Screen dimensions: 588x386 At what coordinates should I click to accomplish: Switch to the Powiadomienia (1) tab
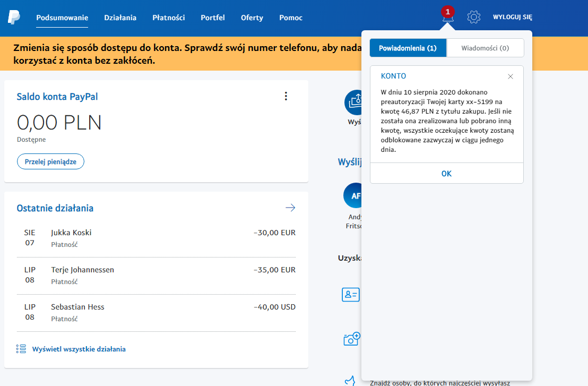tap(408, 48)
